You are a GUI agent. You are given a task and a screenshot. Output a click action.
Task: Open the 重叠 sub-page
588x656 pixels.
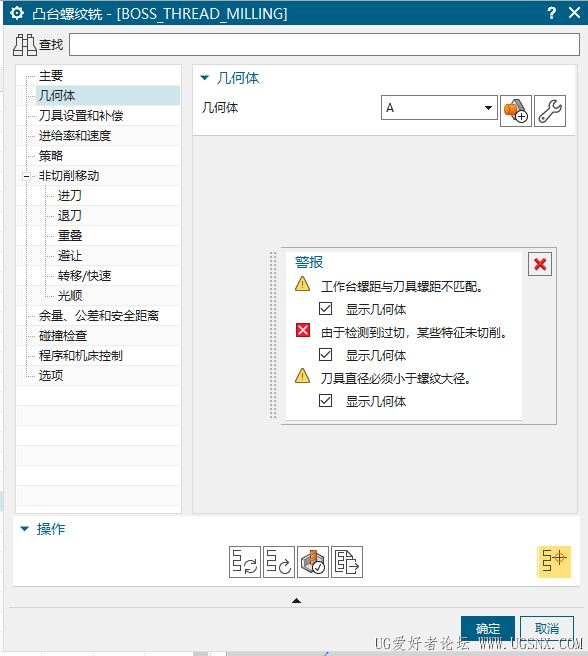tap(69, 236)
